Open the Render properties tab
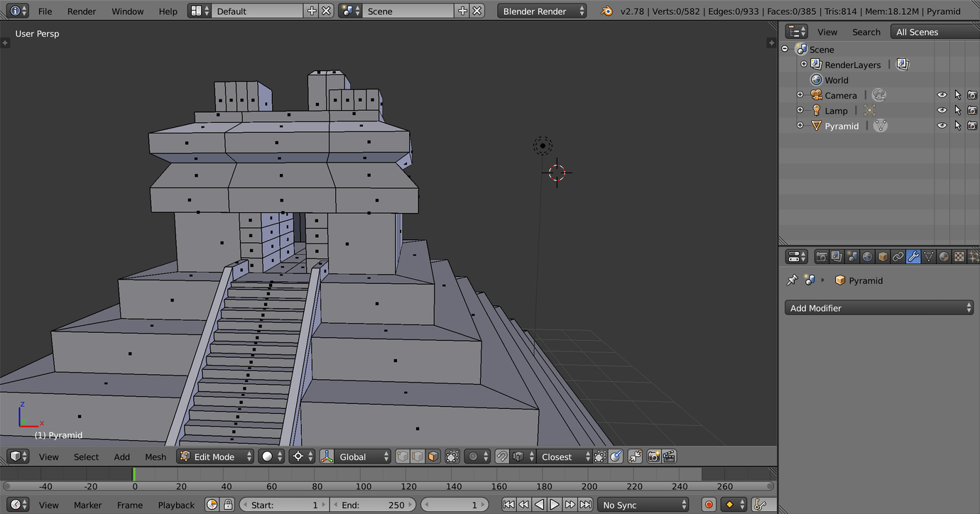Image resolution: width=980 pixels, height=514 pixels. coord(822,257)
